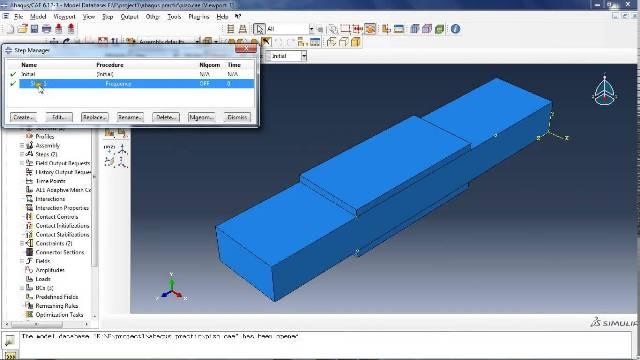Select the arrow selection tool icon
This screenshot has height=360, width=640.
pyautogui.click(x=259, y=29)
